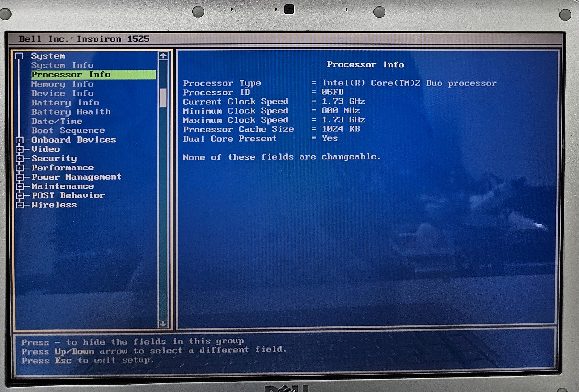
Task: Click the Yes value for Dual Core
Action: [x=330, y=138]
